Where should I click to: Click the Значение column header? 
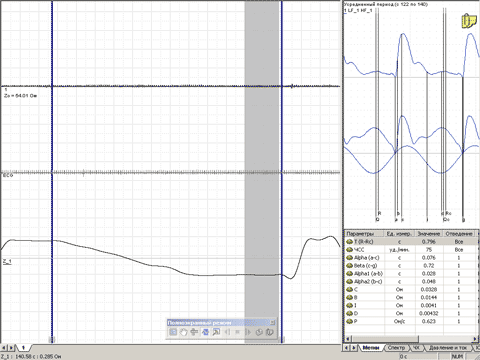429,234
